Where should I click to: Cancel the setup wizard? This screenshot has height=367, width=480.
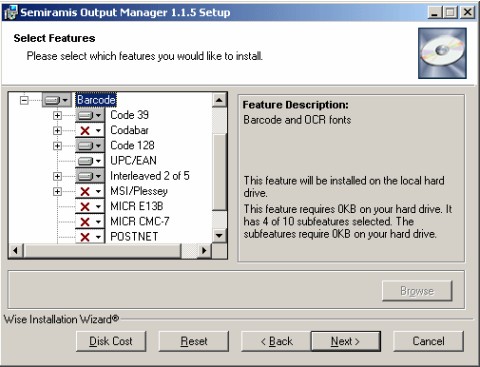(x=428, y=341)
